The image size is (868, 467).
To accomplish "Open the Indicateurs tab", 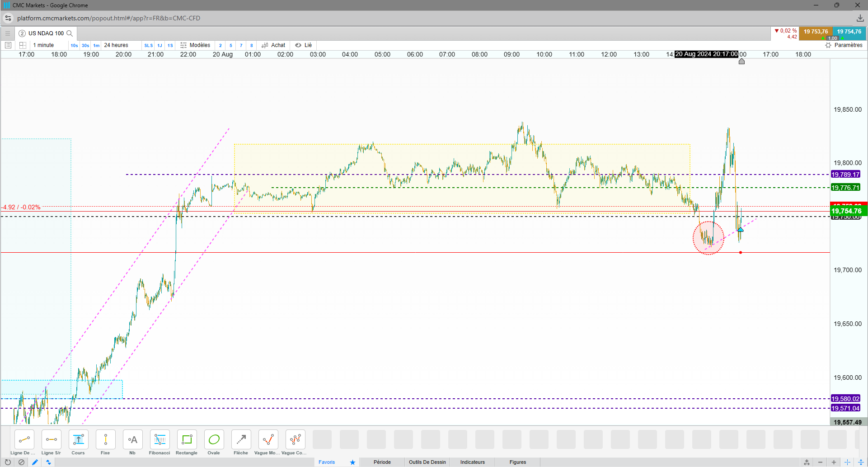I will coord(473,462).
